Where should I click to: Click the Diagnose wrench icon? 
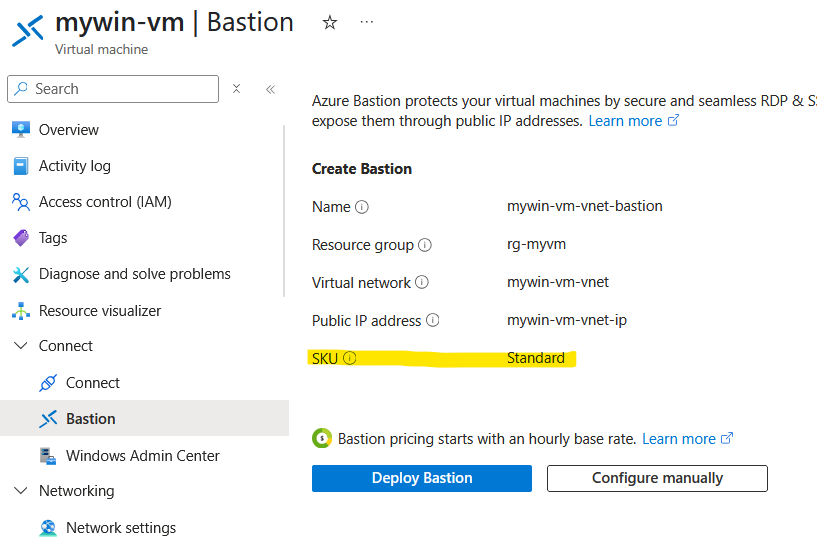click(21, 274)
